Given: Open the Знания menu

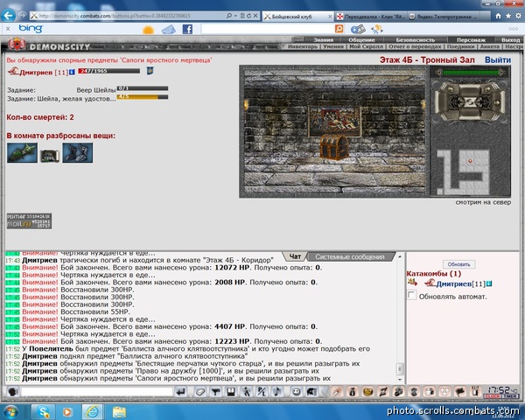Looking at the screenshot, I should [323, 40].
